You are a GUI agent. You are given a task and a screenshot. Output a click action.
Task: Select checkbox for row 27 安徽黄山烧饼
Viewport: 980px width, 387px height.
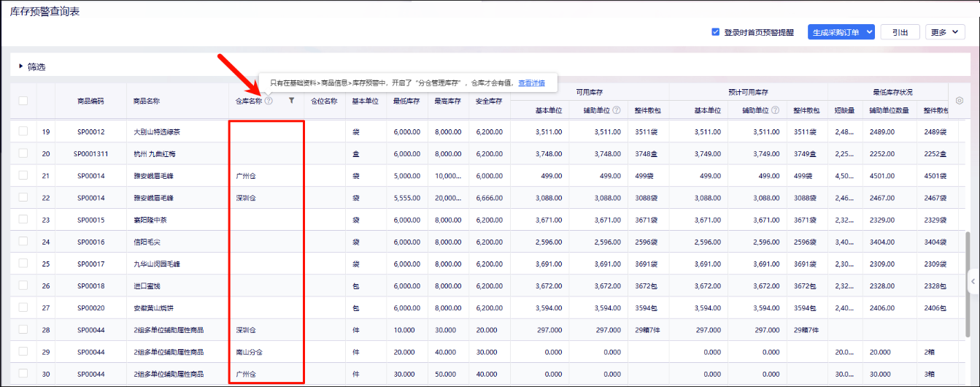[23, 307]
